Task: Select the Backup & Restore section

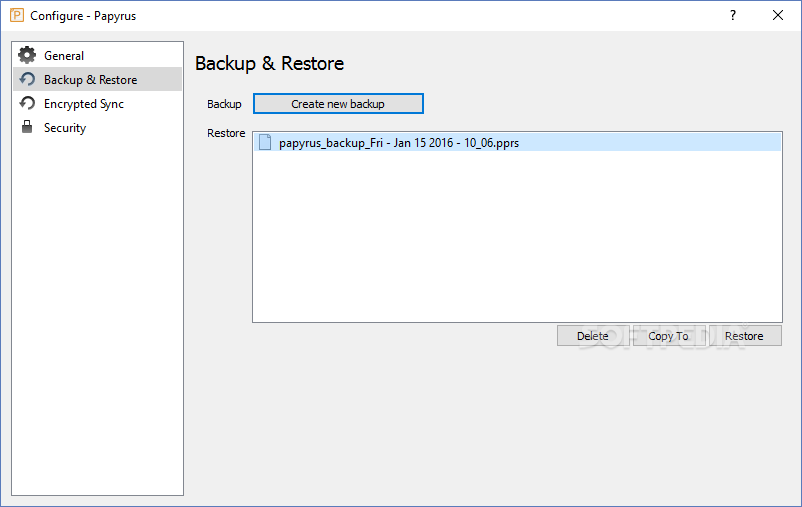Action: 98,79
